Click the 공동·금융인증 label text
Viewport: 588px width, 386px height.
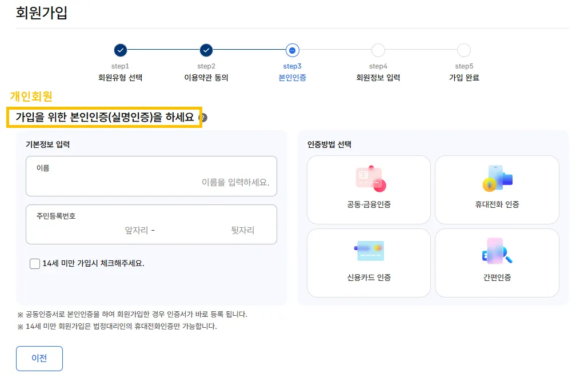[369, 204]
